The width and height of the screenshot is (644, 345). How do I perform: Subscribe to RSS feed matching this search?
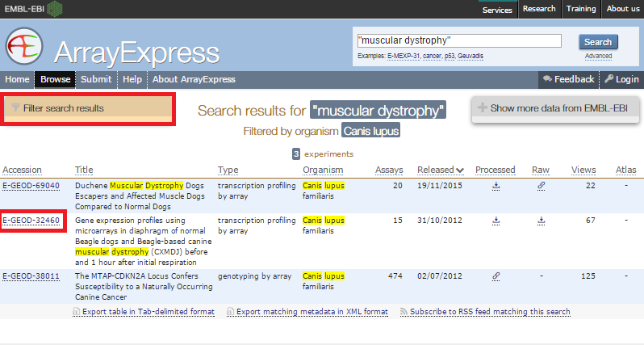490,312
